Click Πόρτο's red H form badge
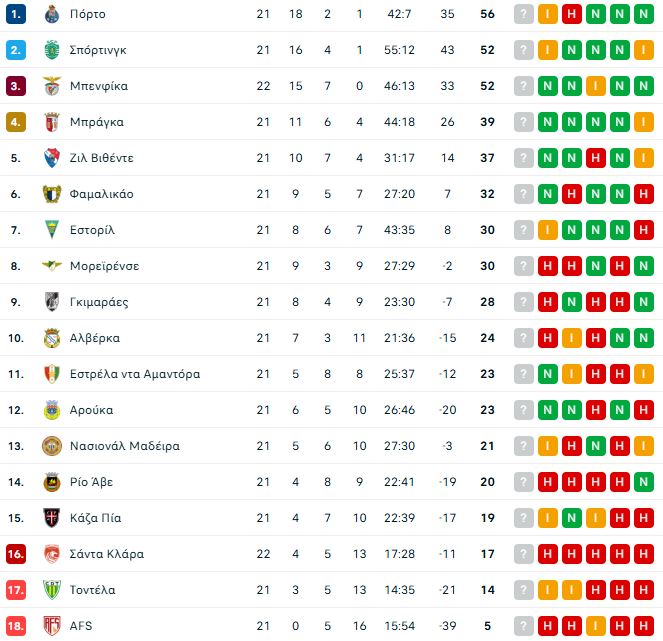This screenshot has width=663, height=641. 572,14
